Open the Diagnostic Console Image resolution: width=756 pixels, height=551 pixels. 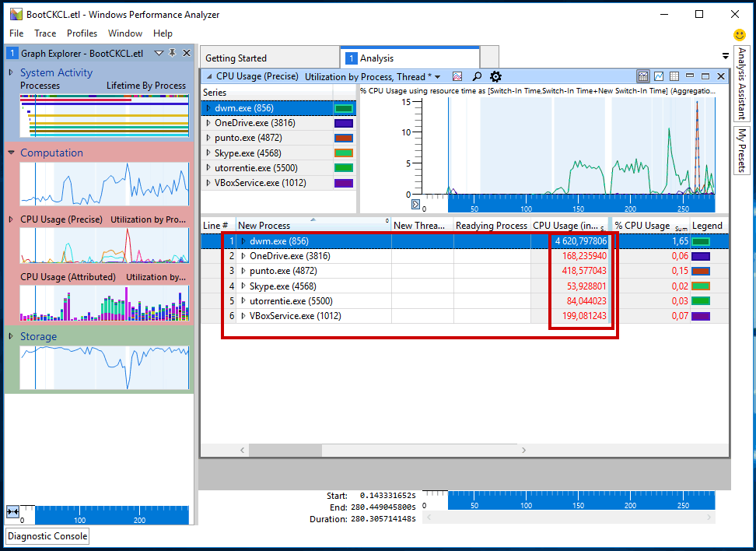coord(47,536)
